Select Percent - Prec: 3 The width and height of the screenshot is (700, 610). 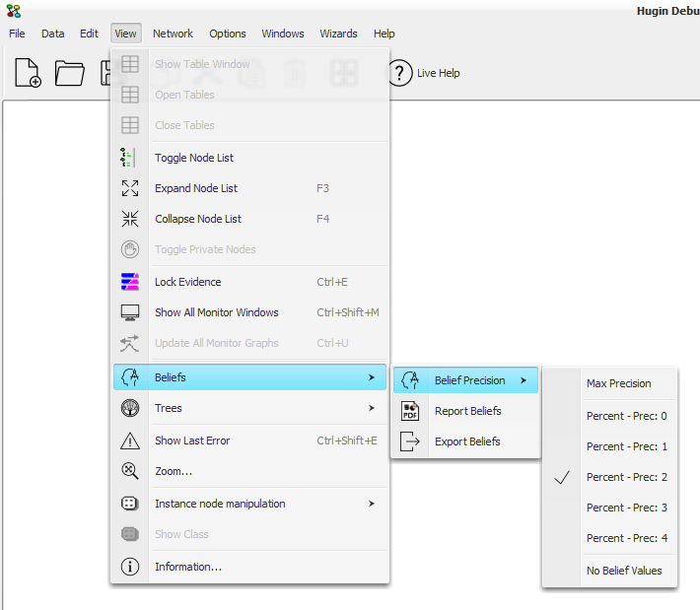pyautogui.click(x=609, y=508)
